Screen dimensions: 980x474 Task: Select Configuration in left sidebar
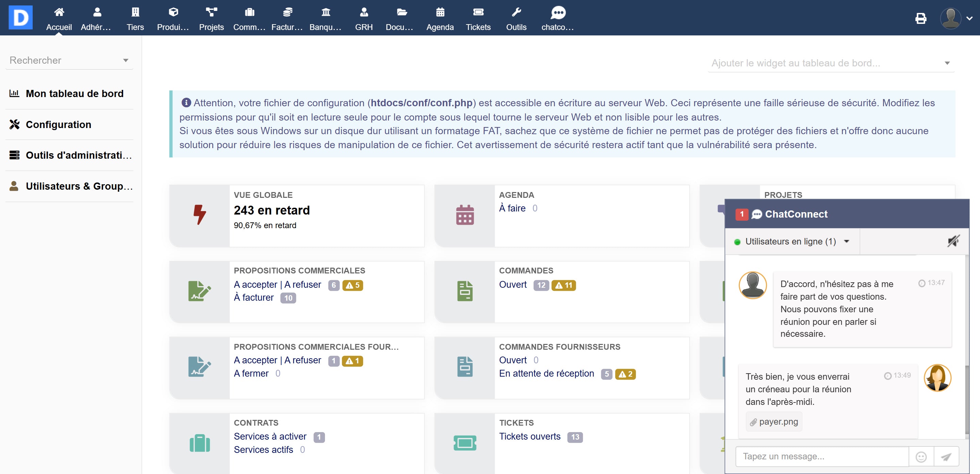click(58, 125)
